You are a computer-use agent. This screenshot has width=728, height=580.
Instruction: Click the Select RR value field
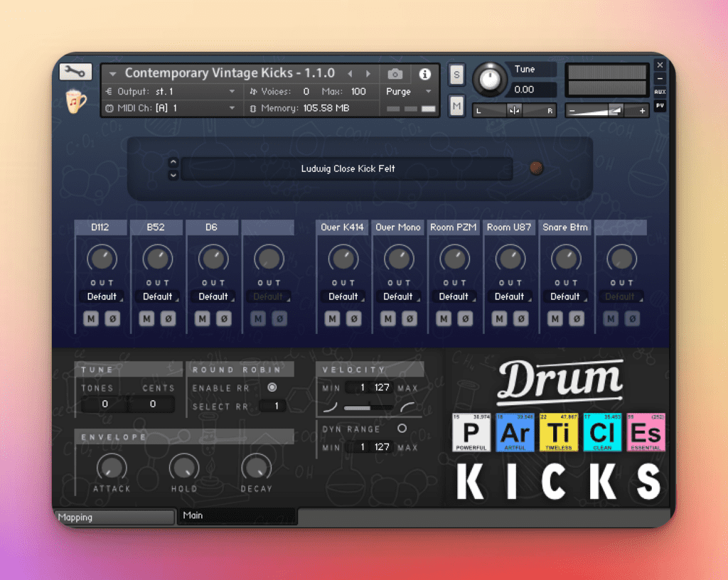[274, 407]
